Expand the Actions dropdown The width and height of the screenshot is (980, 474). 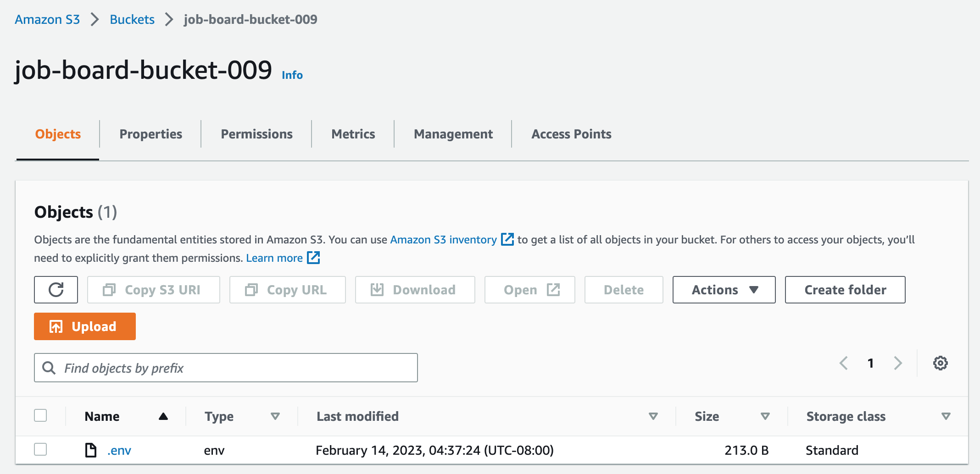coord(724,290)
